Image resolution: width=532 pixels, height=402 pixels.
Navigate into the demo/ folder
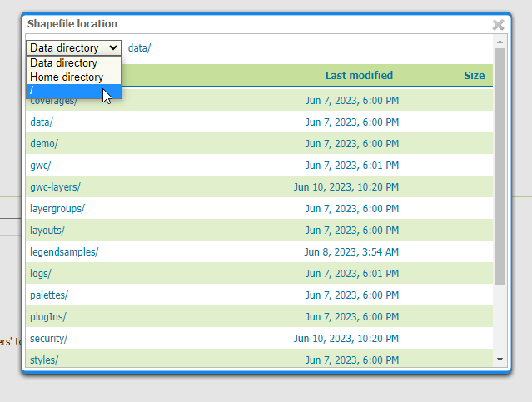[x=44, y=143]
